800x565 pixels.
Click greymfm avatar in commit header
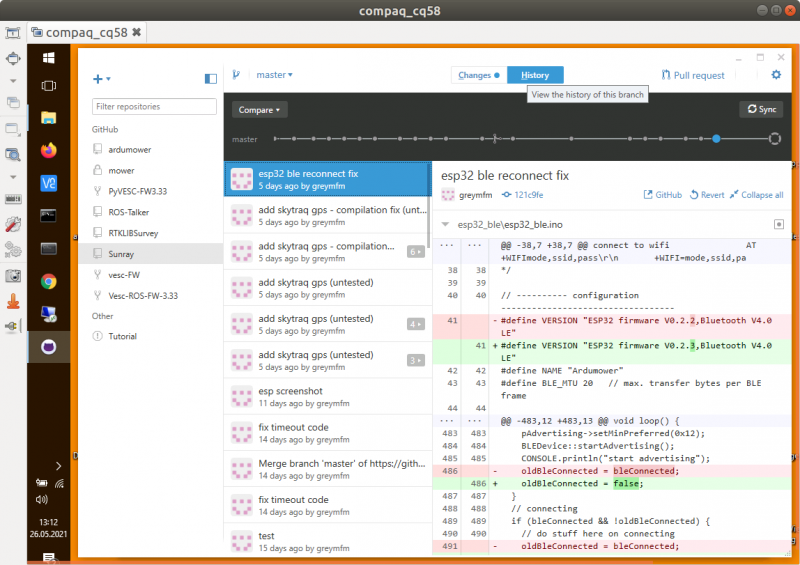click(448, 194)
